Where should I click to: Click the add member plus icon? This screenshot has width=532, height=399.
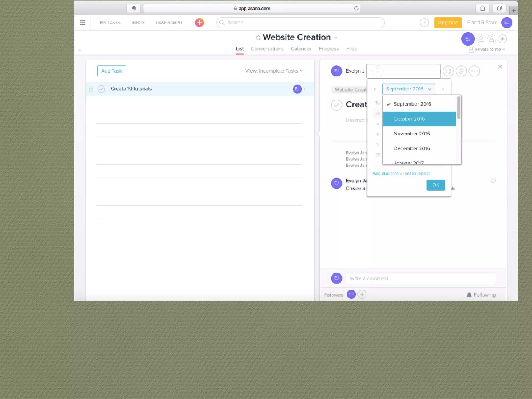pos(502,39)
